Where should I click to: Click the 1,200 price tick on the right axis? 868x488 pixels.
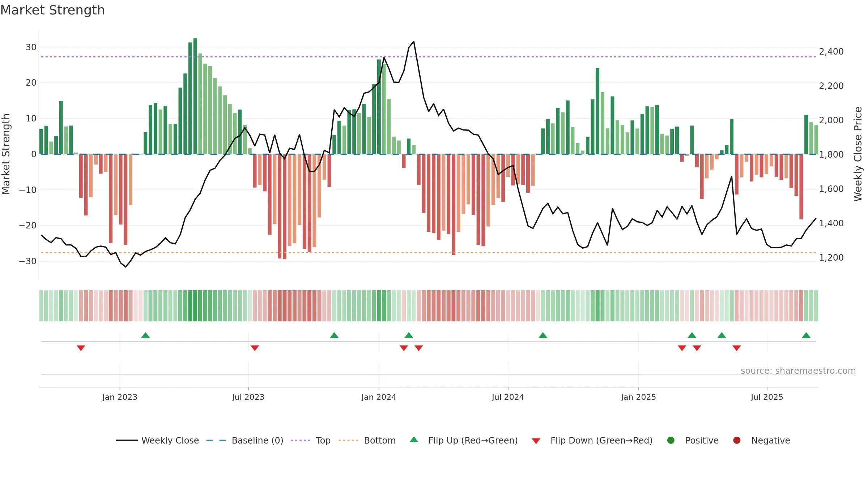coord(831,258)
